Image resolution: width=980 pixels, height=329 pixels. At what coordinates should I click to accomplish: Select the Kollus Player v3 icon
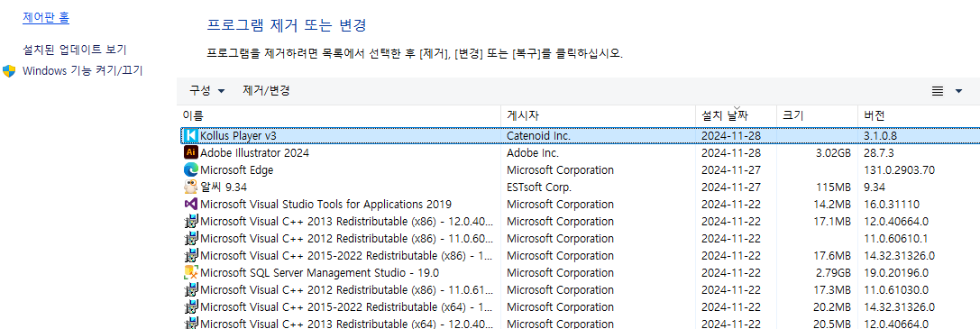click(191, 135)
